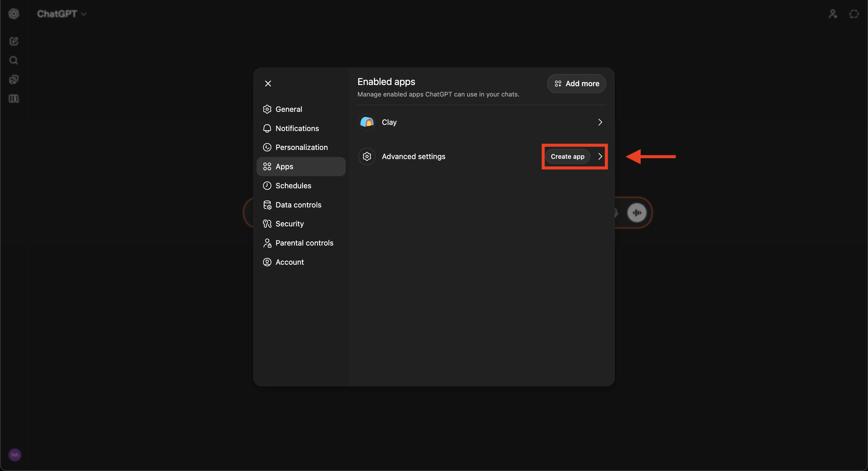Image resolution: width=868 pixels, height=471 pixels.
Task: Click the Clay app name
Action: (389, 122)
